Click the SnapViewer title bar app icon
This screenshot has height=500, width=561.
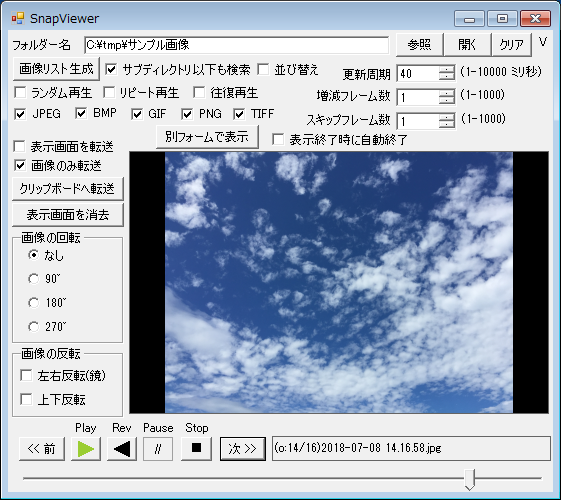point(18,18)
